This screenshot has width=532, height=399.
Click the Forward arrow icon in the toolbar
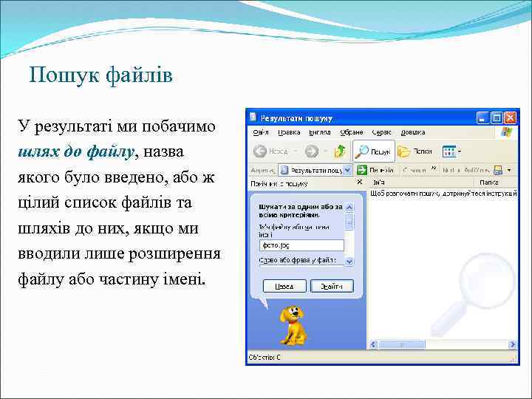pyautogui.click(x=312, y=151)
